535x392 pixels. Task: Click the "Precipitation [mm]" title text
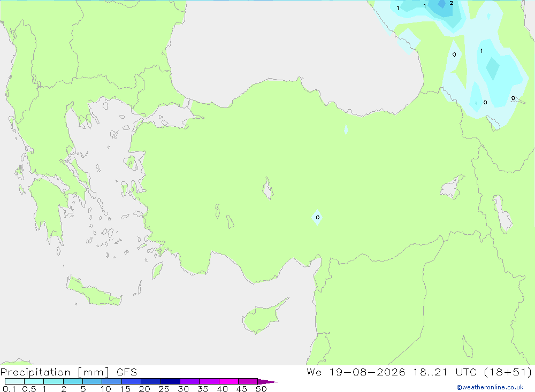[55, 372]
